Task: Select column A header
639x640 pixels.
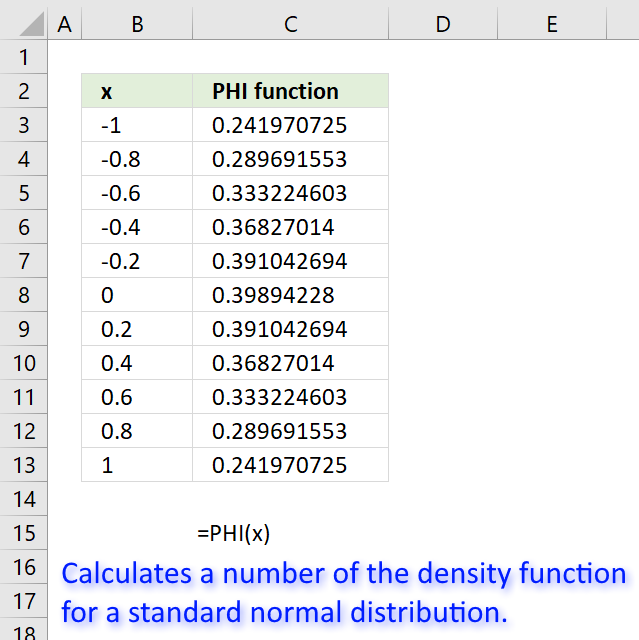Action: pos(64,24)
